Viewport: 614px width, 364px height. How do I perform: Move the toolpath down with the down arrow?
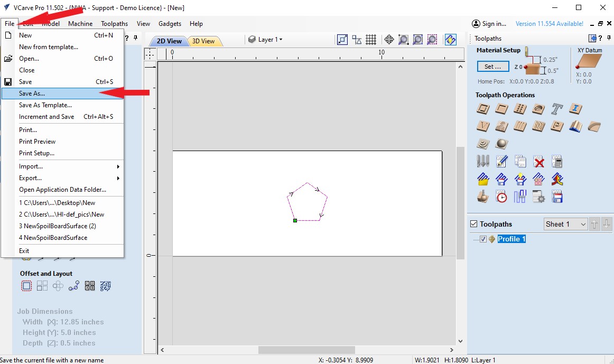coord(607,224)
